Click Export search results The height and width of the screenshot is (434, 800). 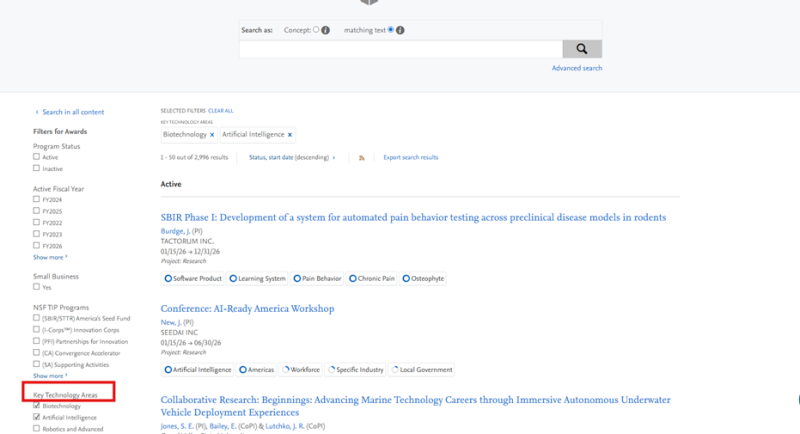[411, 158]
